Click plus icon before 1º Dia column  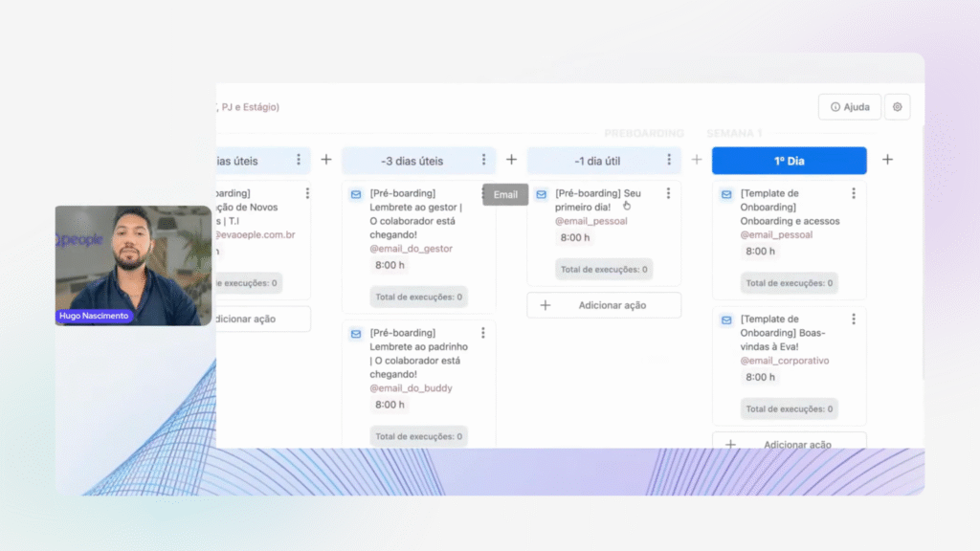[697, 160]
